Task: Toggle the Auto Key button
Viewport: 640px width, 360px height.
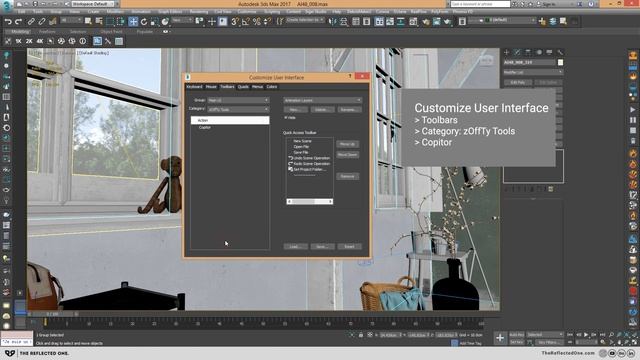Action: coord(516,335)
